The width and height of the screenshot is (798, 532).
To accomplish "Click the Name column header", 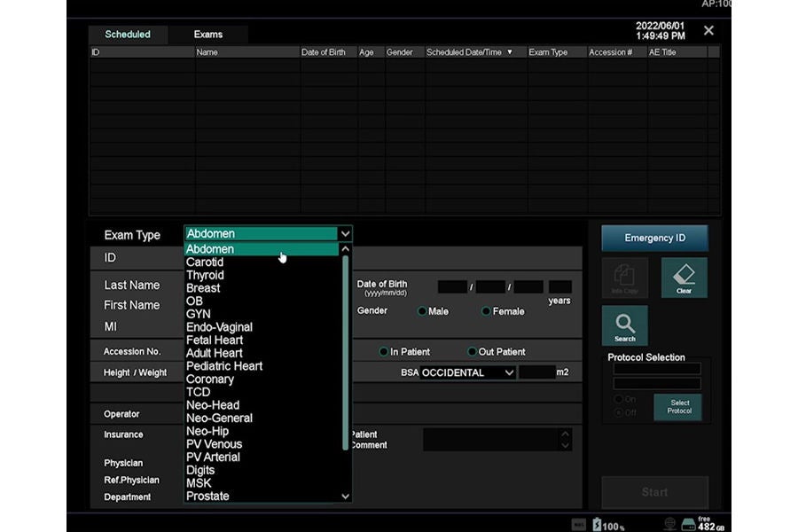I will (247, 52).
